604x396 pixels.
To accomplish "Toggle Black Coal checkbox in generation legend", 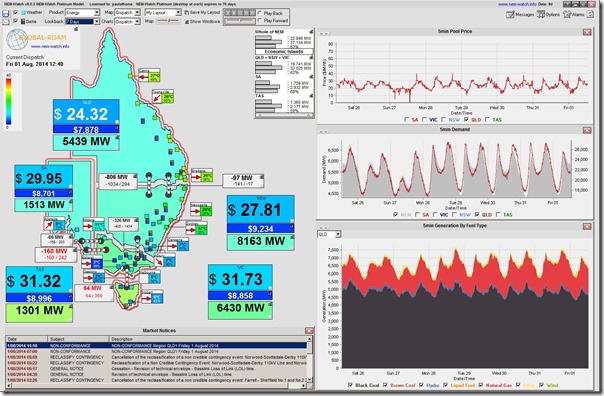I will point(350,385).
